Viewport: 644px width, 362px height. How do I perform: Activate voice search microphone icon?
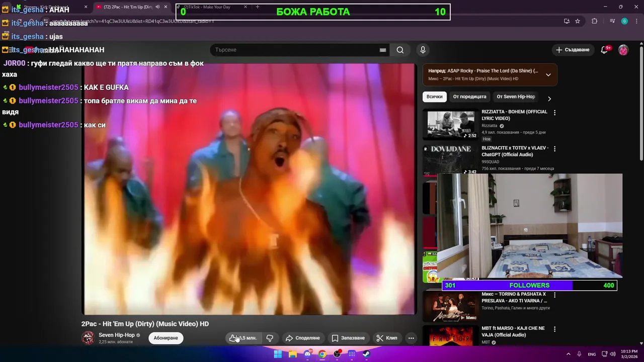[x=423, y=50]
